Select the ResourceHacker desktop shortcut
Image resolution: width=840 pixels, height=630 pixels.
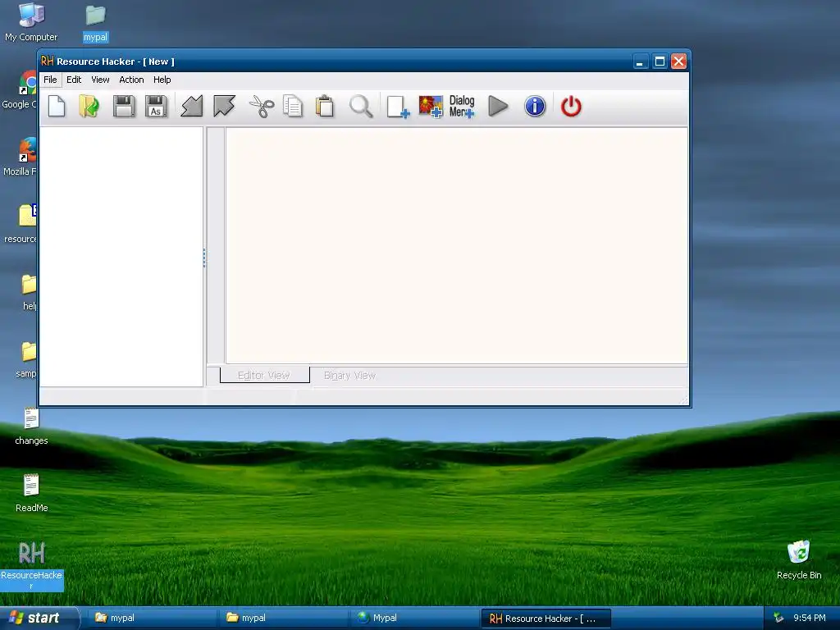pos(31,566)
